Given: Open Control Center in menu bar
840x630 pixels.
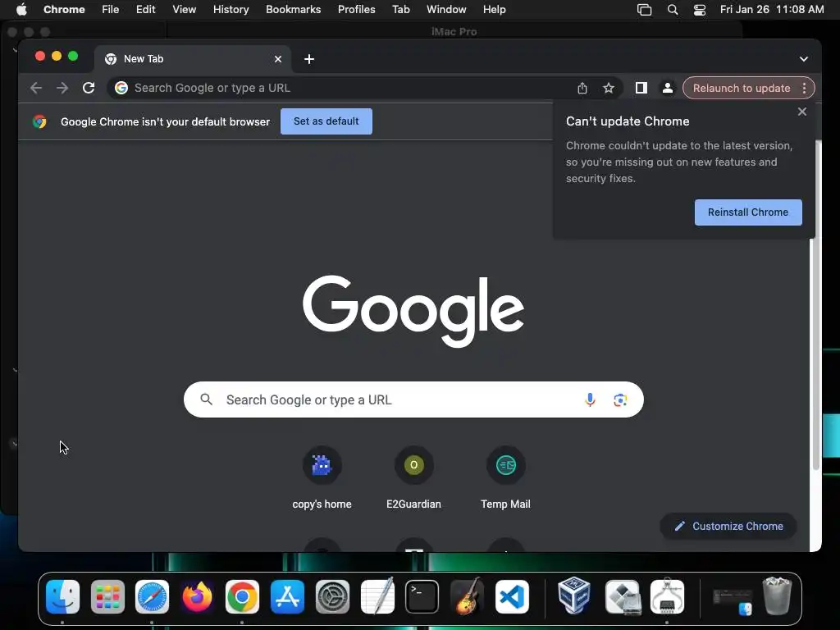Looking at the screenshot, I should (699, 9).
